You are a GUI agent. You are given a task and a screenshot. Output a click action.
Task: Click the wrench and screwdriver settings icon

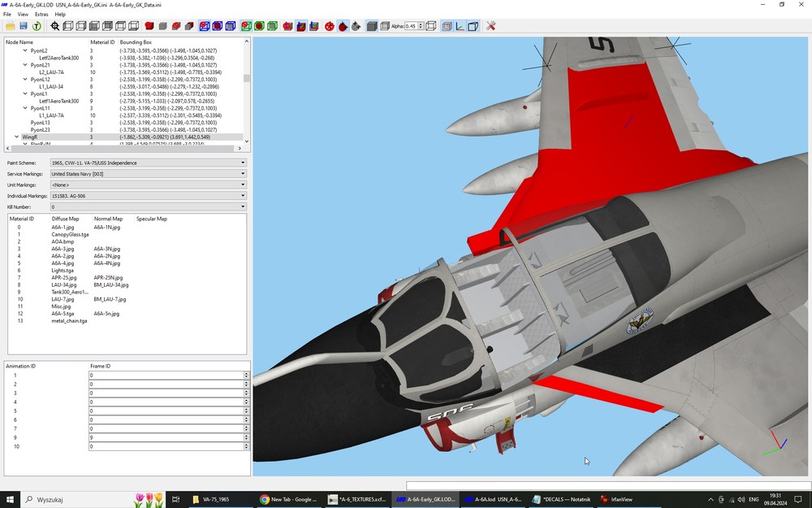click(x=490, y=26)
